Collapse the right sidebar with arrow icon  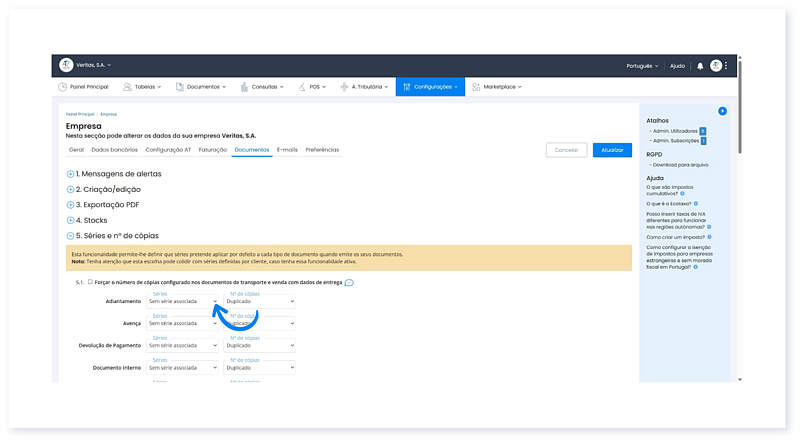pyautogui.click(x=722, y=111)
